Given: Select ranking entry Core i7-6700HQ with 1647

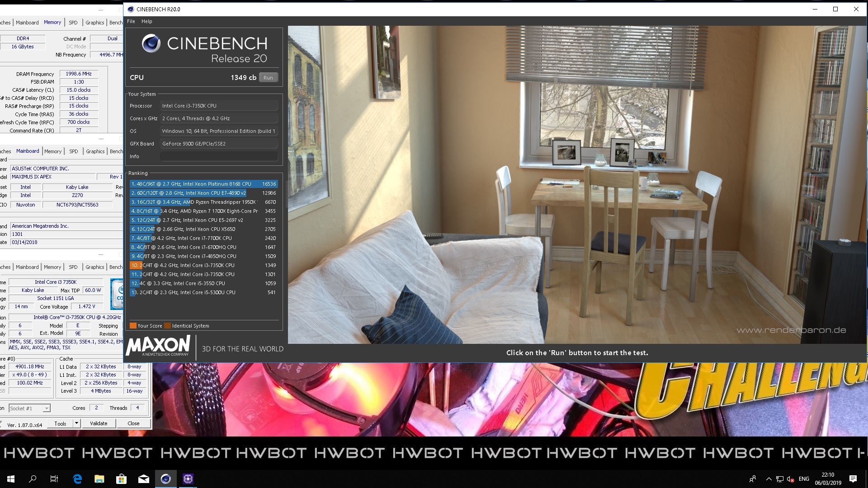Looking at the screenshot, I should point(203,247).
